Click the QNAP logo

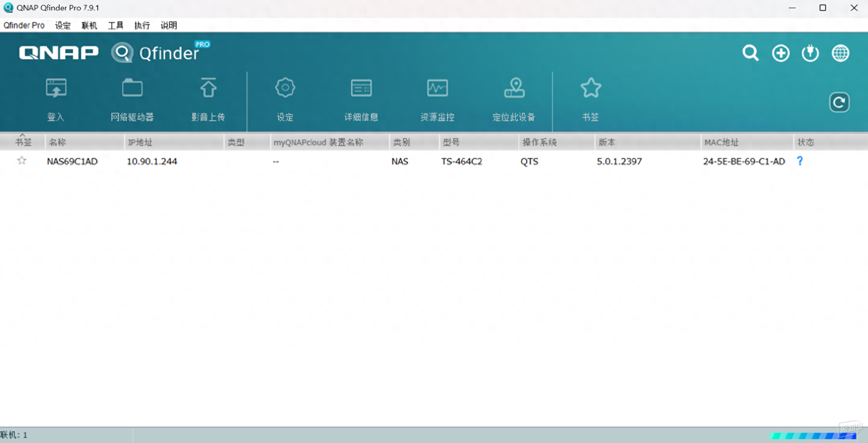(x=59, y=53)
